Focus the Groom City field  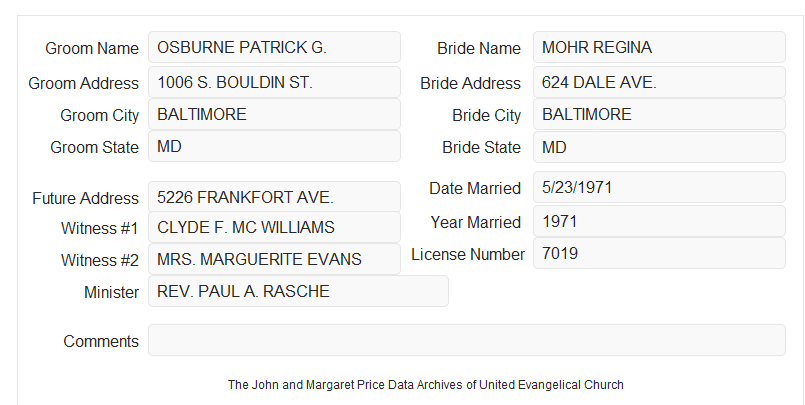point(274,114)
